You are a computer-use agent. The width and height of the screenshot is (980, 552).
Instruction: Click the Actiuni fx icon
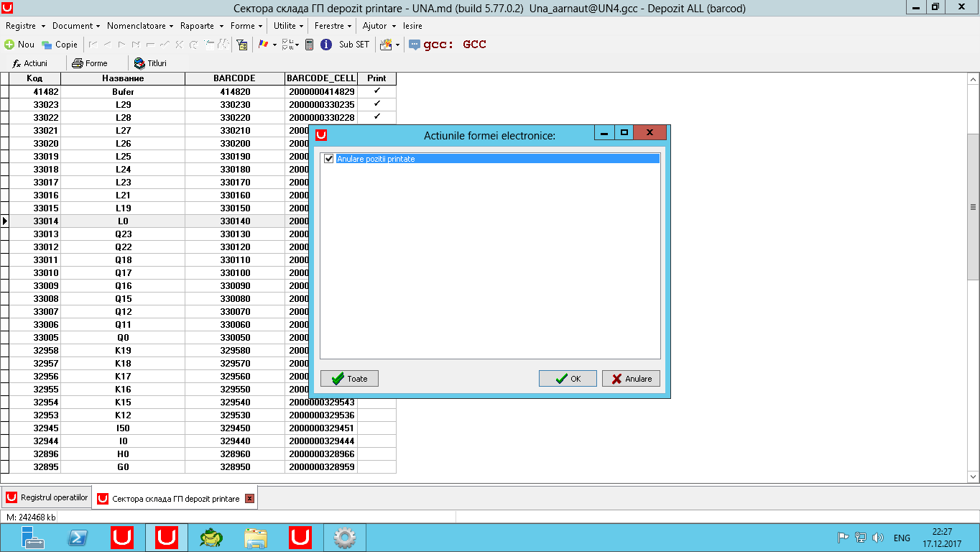click(x=17, y=63)
